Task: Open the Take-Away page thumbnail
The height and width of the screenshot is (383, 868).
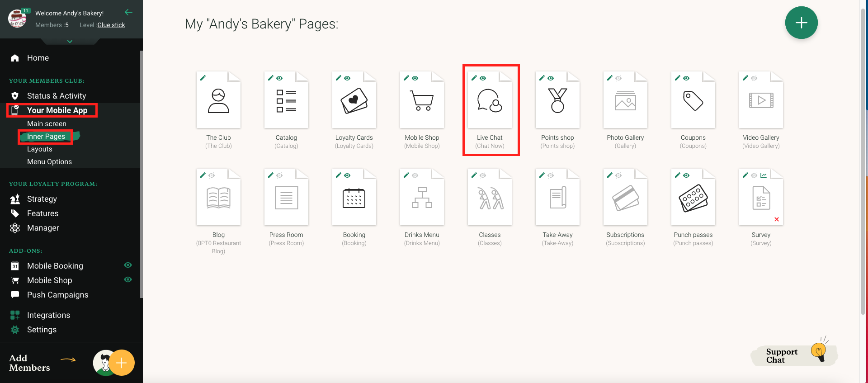Action: click(x=557, y=197)
